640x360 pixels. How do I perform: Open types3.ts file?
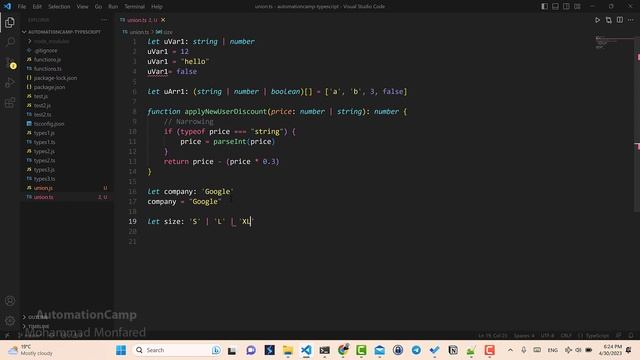coord(44,179)
